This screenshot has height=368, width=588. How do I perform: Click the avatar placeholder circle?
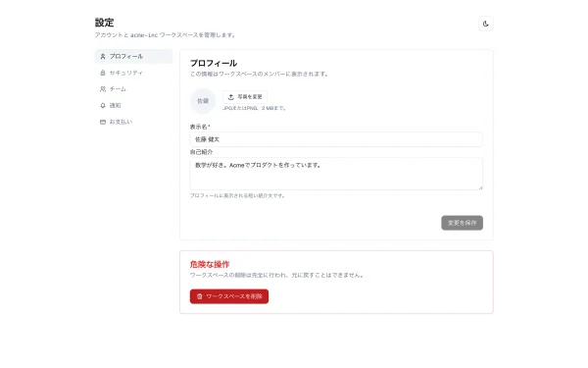click(x=203, y=101)
